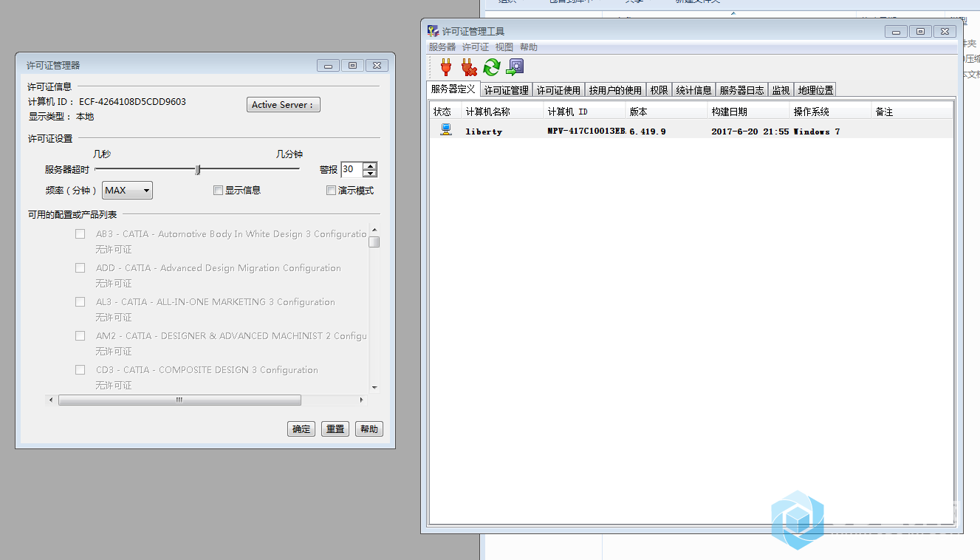Click the 服务器超时 slider handle
980x560 pixels.
coord(197,170)
